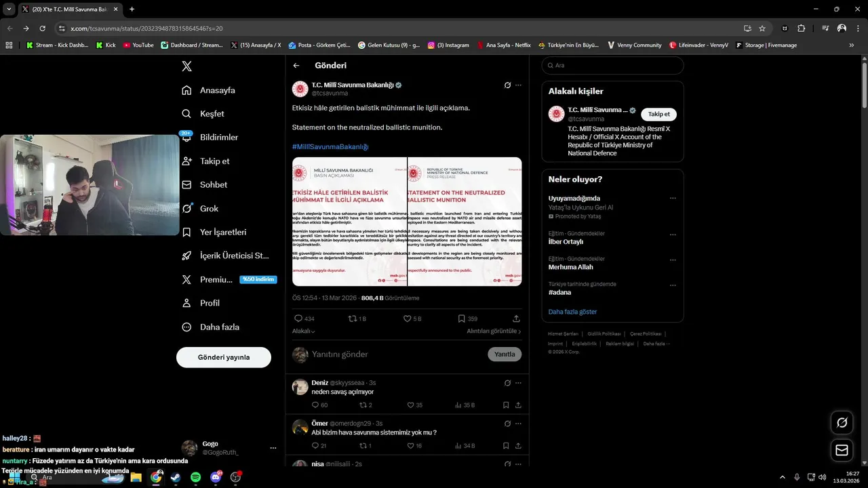Open options for #adana trend

tap(673, 285)
